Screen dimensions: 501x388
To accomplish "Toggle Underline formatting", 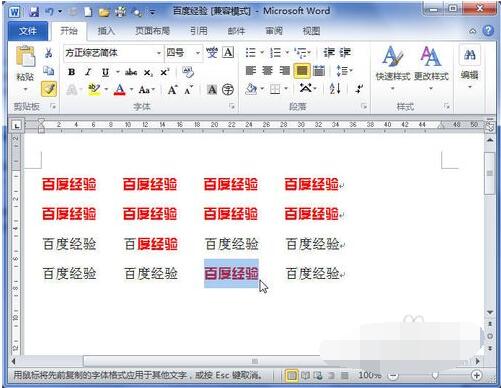I will [x=105, y=72].
